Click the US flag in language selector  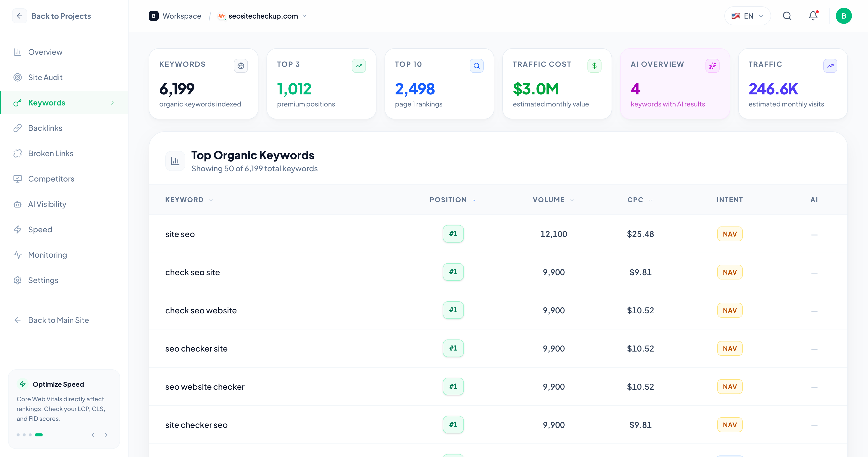[x=735, y=16]
